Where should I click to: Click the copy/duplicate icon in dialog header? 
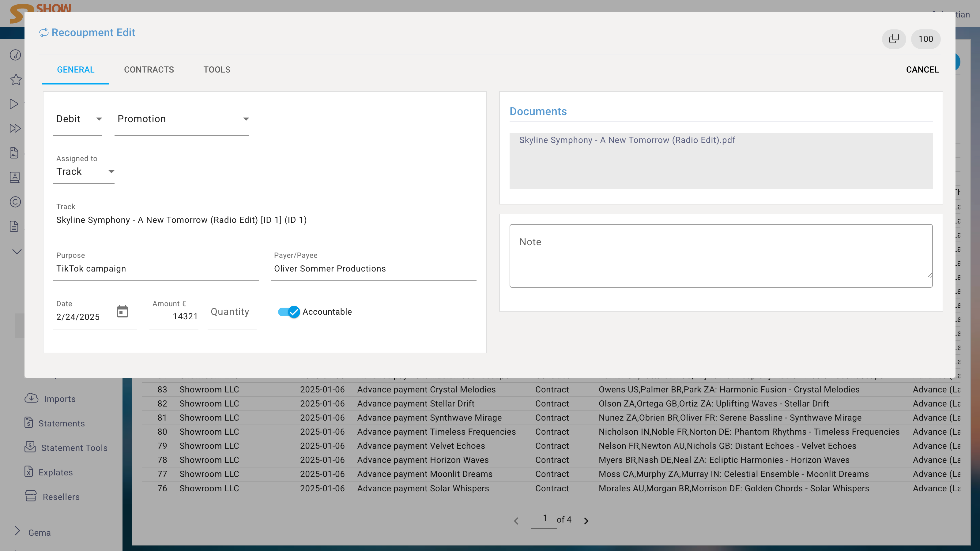[x=894, y=39]
